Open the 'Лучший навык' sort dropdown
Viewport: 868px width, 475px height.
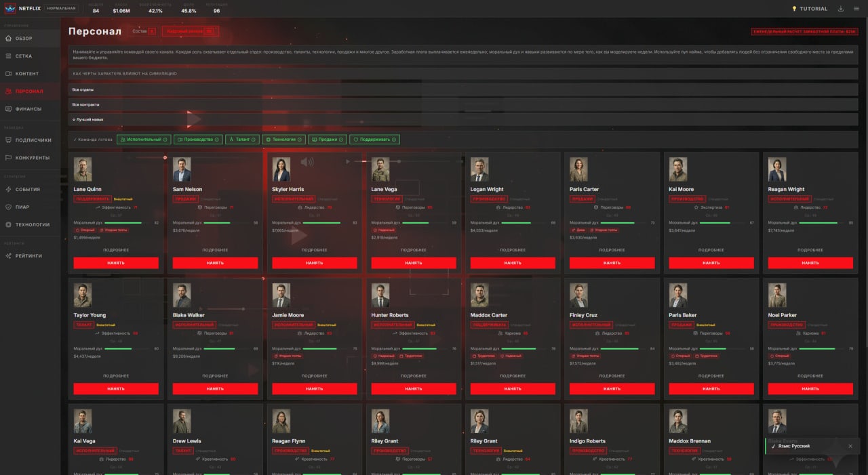click(463, 119)
